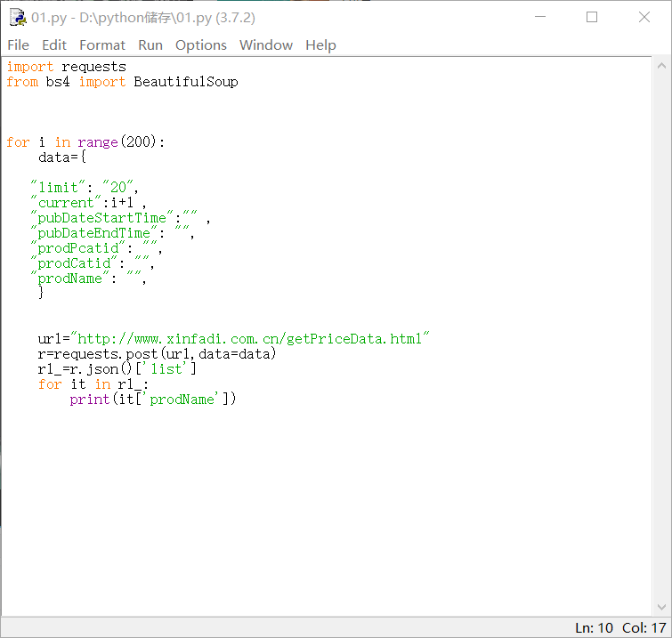Maximize the 01.py editor window

592,17
